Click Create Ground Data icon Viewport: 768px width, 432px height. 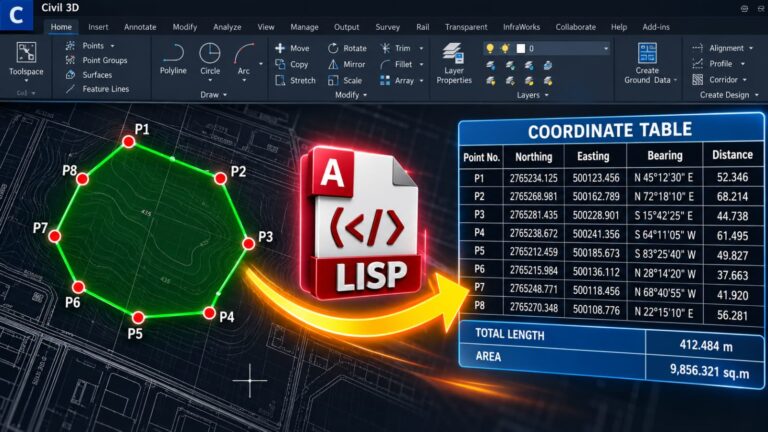[x=647, y=53]
